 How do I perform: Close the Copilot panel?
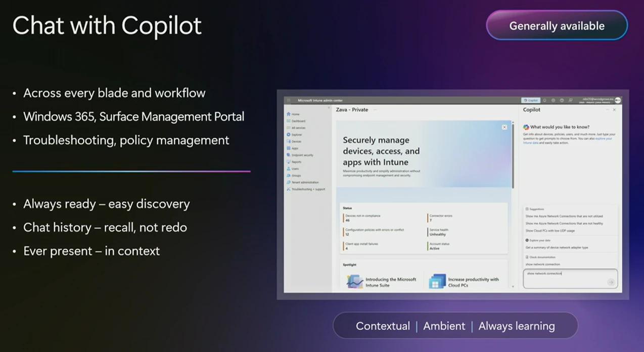coord(614,110)
